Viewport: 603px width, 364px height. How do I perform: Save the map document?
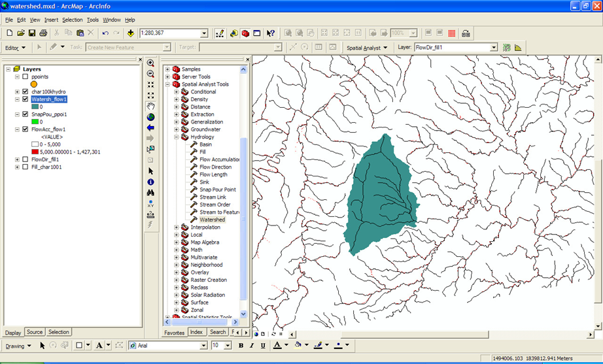32,33
